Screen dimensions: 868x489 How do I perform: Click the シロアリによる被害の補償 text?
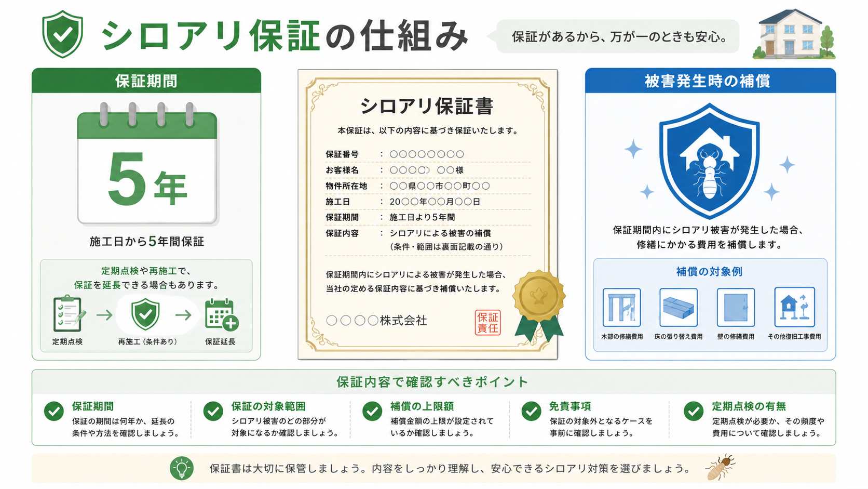pyautogui.click(x=440, y=233)
